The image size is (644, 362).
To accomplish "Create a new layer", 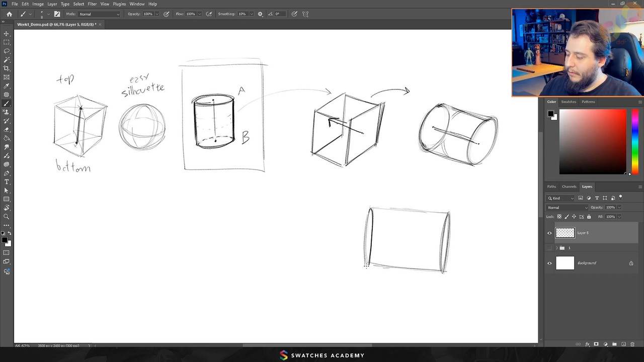I will pos(623,344).
